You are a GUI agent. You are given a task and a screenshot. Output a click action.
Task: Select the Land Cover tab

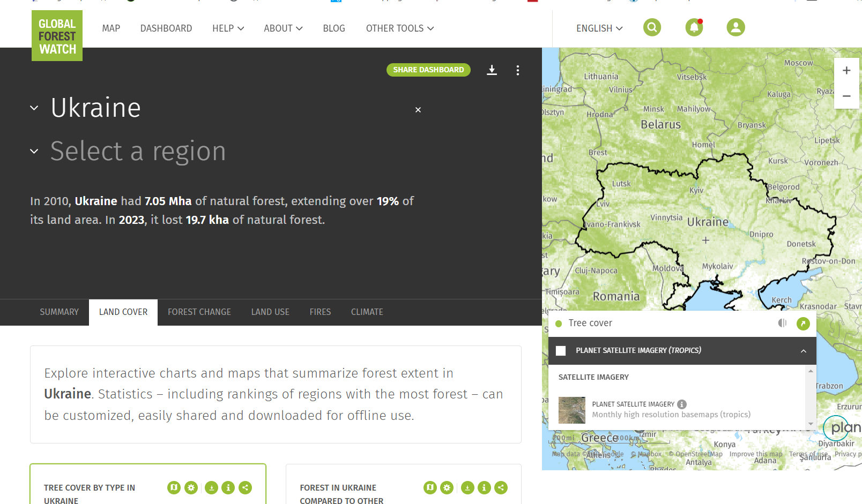pos(123,312)
